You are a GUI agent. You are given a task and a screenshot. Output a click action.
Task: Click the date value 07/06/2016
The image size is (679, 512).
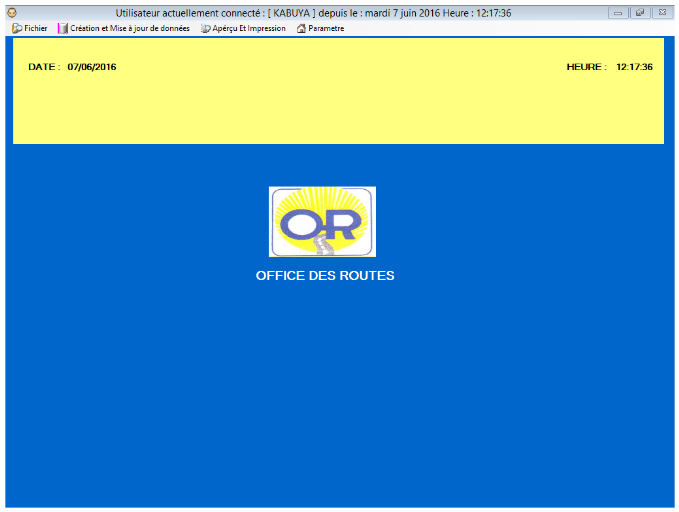point(92,67)
